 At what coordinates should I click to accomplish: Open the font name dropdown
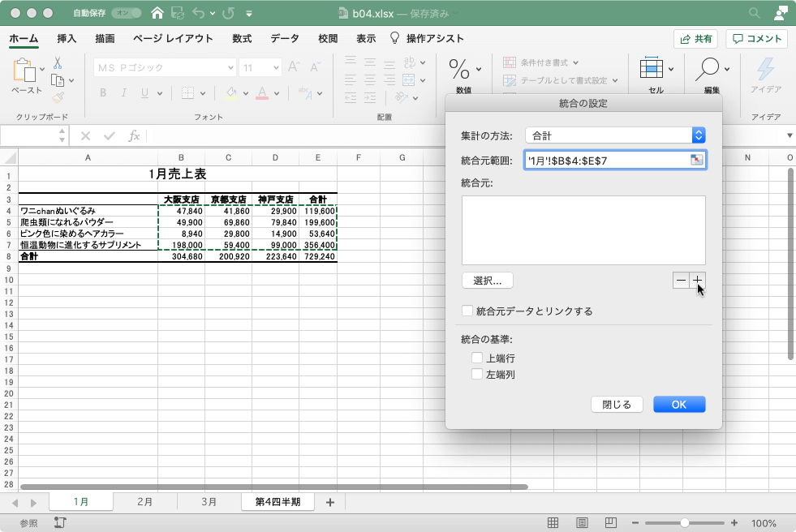(230, 67)
